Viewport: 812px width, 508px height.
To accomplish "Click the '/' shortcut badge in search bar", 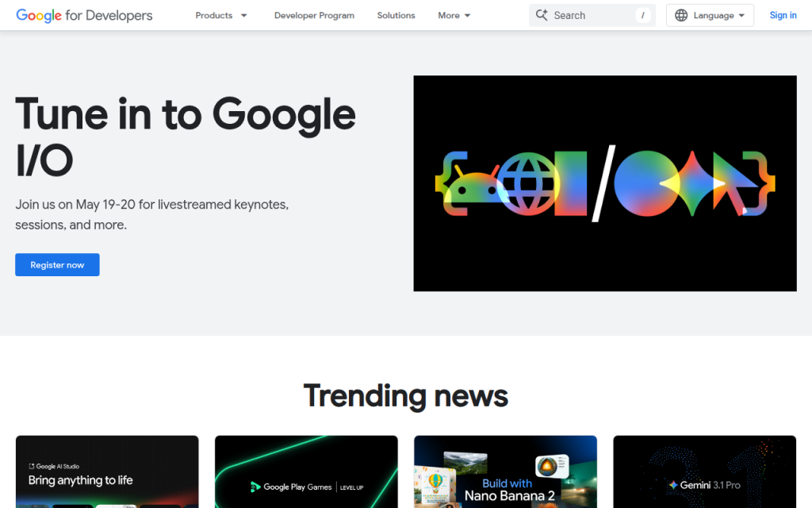I will [x=642, y=15].
